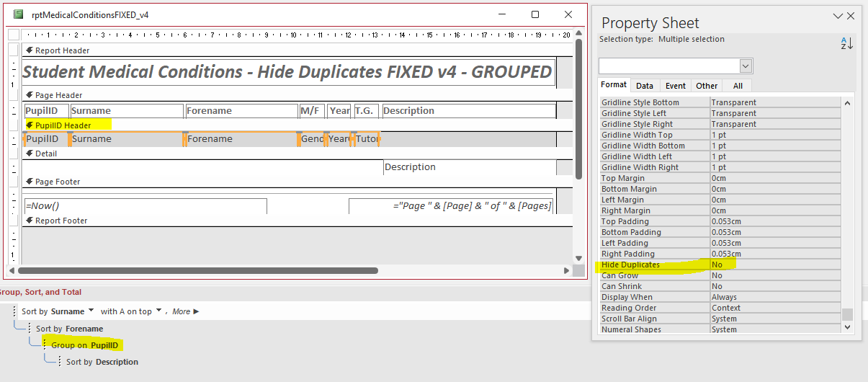The image size is (868, 382).
Task: Select the M/F label in Page Header
Action: point(312,111)
